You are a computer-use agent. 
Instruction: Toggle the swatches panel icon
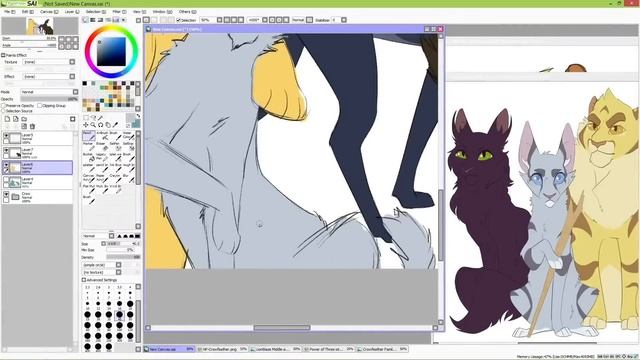116,20
